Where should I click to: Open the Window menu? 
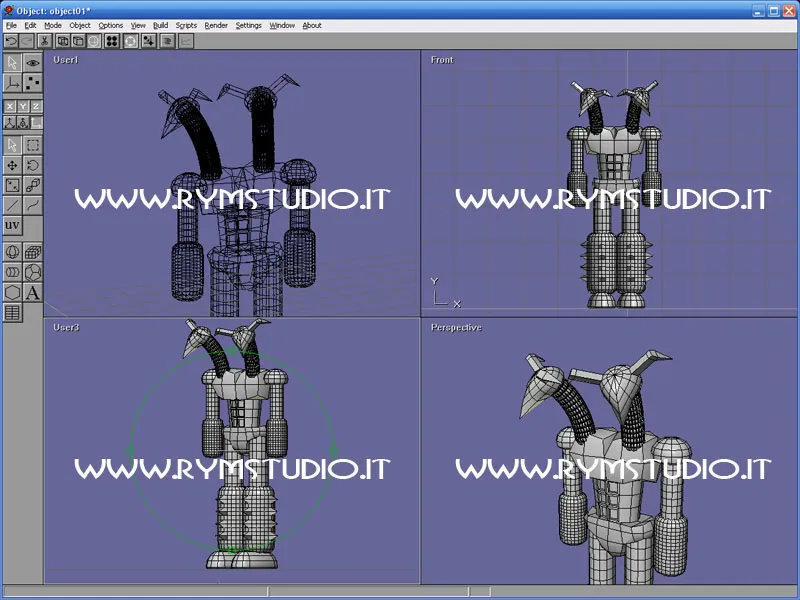click(282, 25)
